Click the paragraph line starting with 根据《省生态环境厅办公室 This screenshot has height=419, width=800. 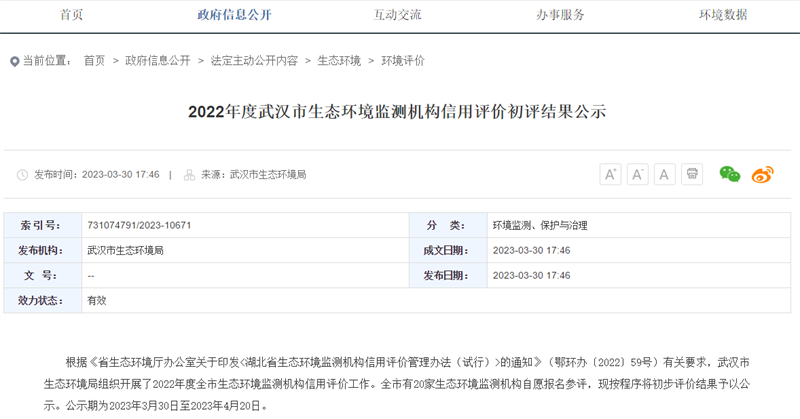[408, 362]
